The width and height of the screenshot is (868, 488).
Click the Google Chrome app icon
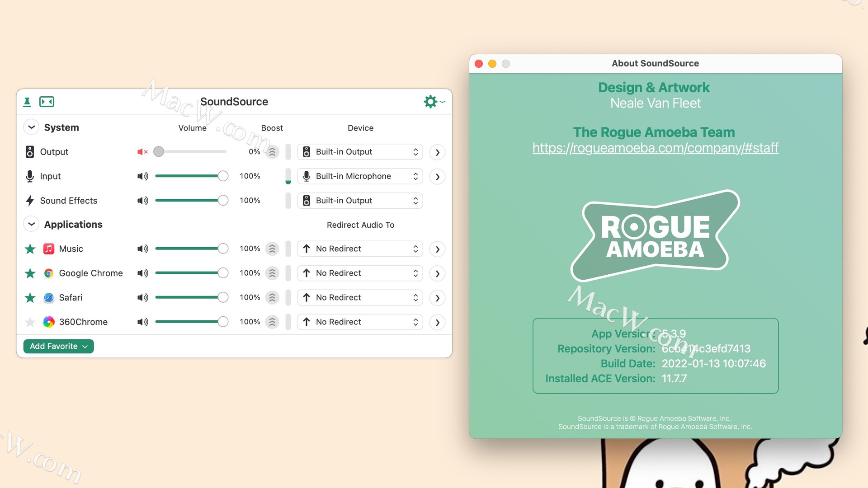pyautogui.click(x=49, y=273)
